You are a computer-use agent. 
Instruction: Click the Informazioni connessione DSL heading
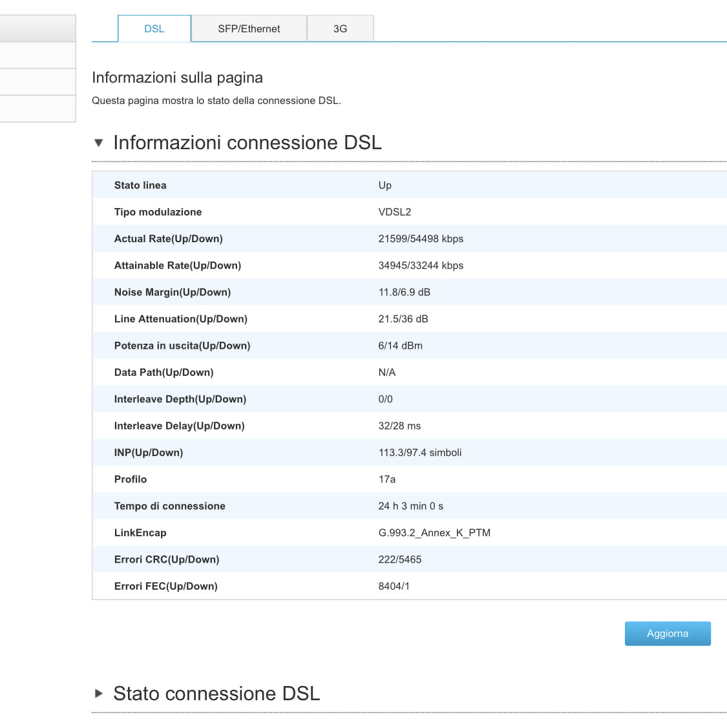click(247, 143)
